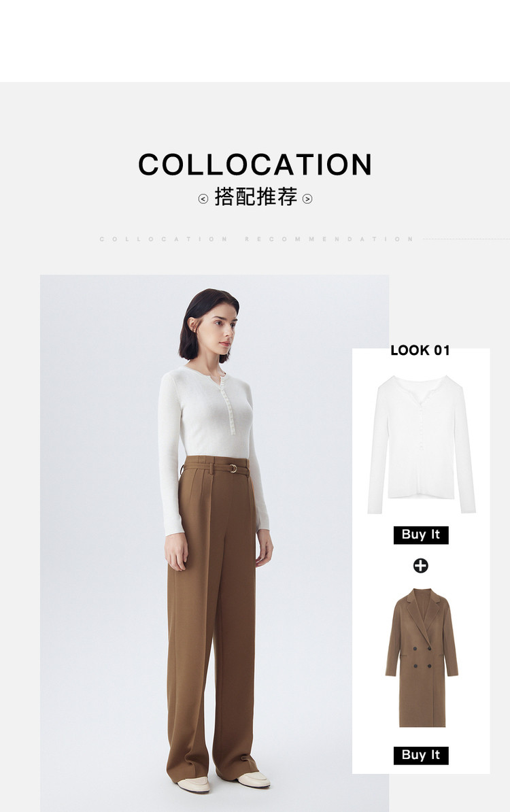Viewport: 510px width, 812px height.
Task: Open the brown double-breasted coat image
Action: (422, 658)
